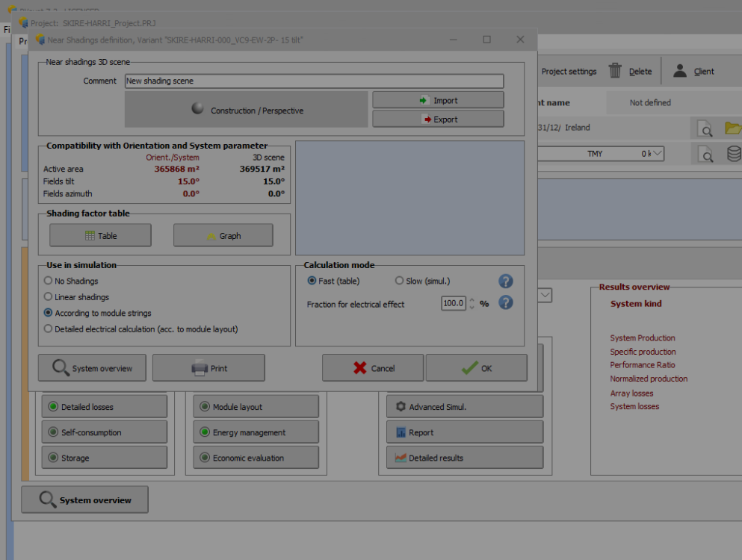The width and height of the screenshot is (742, 560).
Task: Print the near shadings definition
Action: click(208, 368)
